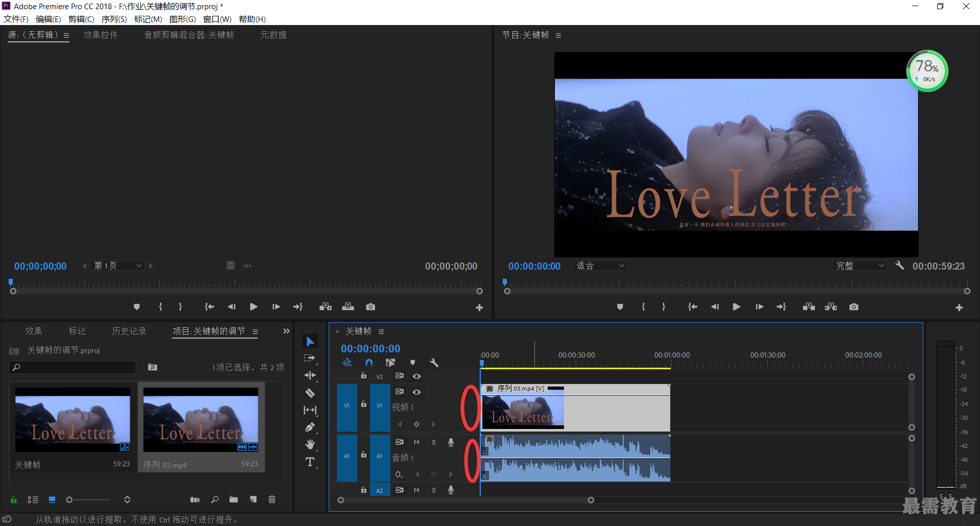Toggle V2 track output eye
The height and width of the screenshot is (526, 980).
coord(416,376)
